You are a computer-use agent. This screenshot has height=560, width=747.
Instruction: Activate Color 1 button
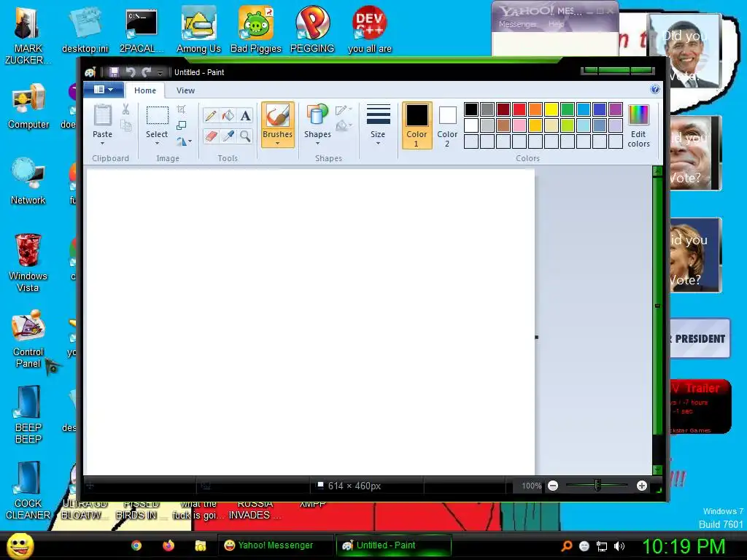click(x=417, y=125)
